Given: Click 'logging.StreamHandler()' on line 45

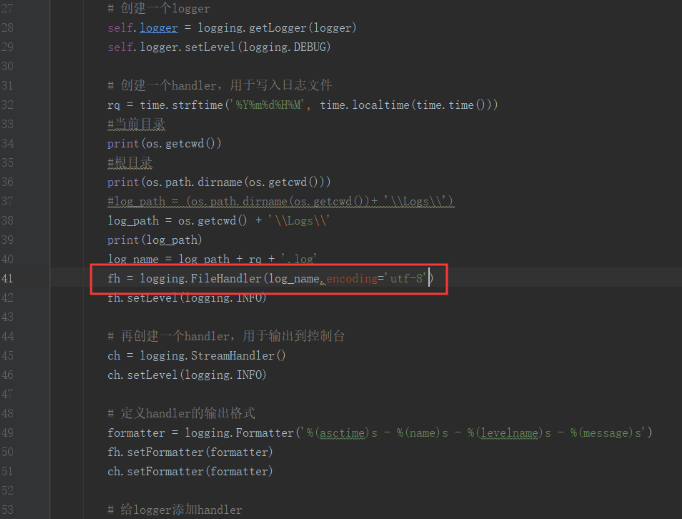Looking at the screenshot, I should tap(213, 356).
